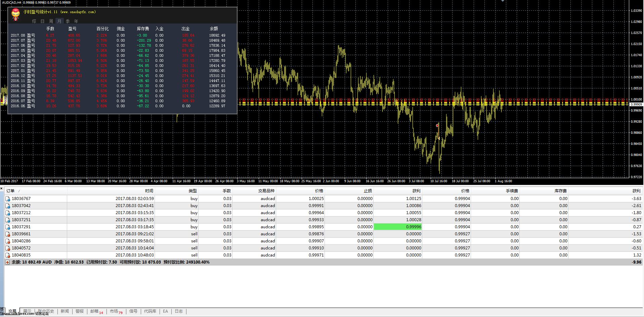
Task: Click the 0.99909 current price label on axis
Action: (636, 105)
